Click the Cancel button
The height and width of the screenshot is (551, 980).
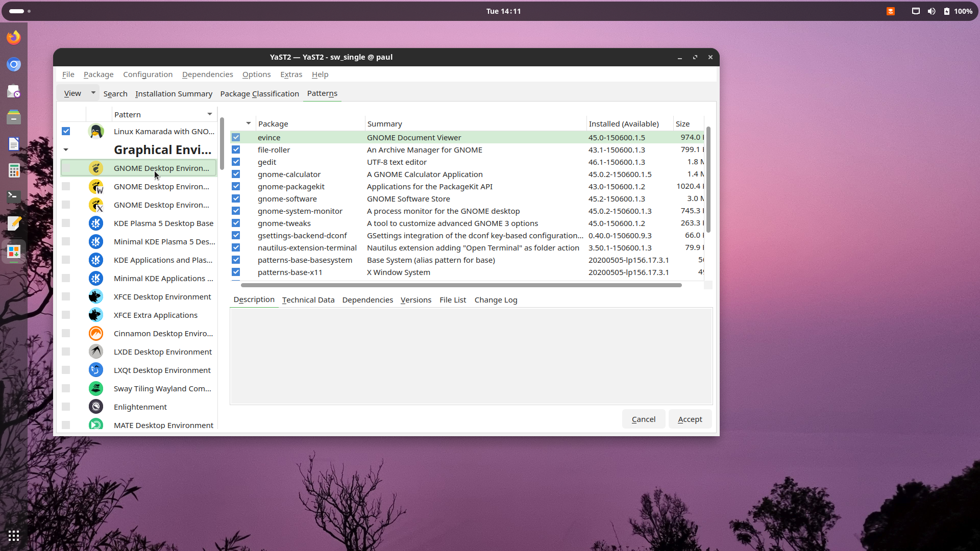(x=644, y=419)
